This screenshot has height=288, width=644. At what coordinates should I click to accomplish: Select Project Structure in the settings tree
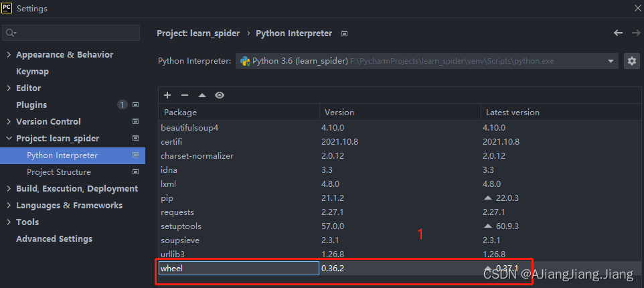[x=59, y=172]
